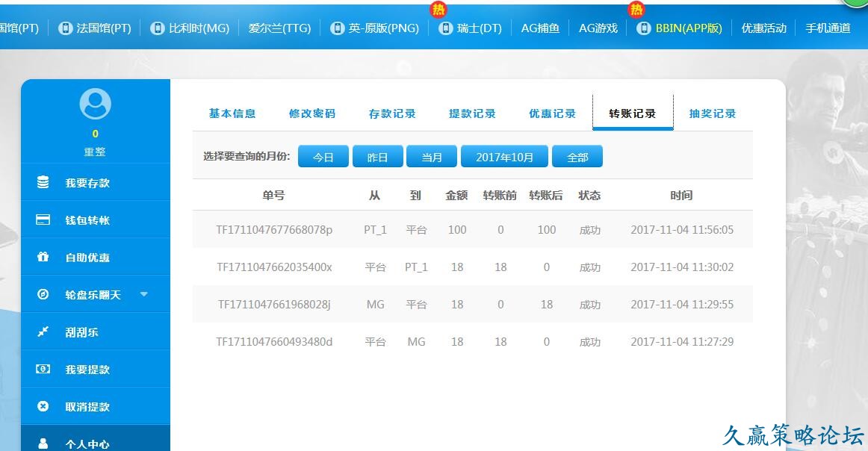
Task: Switch to the 修改密码 tab
Action: point(312,113)
